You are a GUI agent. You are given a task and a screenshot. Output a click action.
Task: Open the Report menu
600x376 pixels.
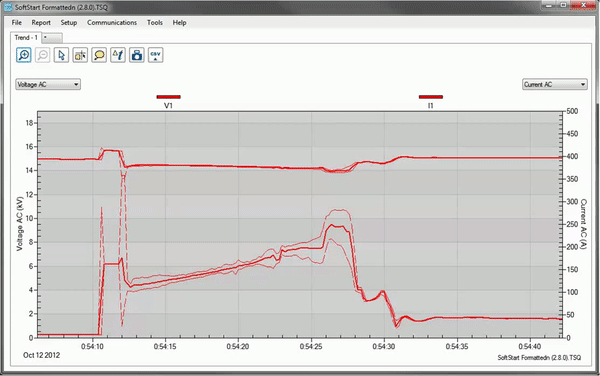41,23
